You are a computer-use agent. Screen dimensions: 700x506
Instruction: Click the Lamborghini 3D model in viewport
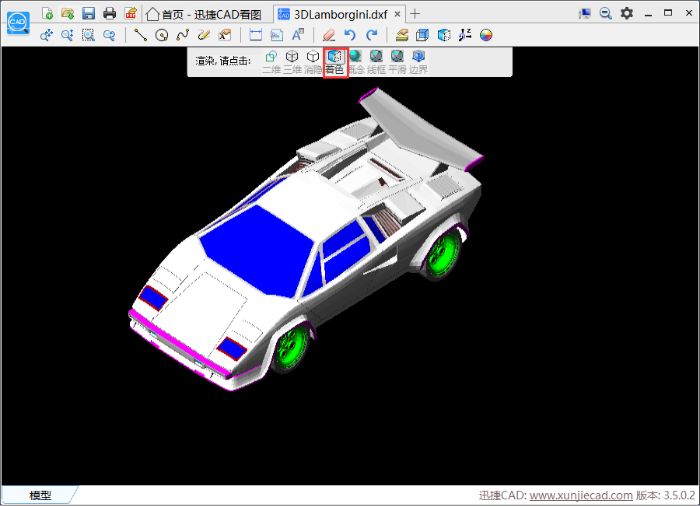point(306,239)
